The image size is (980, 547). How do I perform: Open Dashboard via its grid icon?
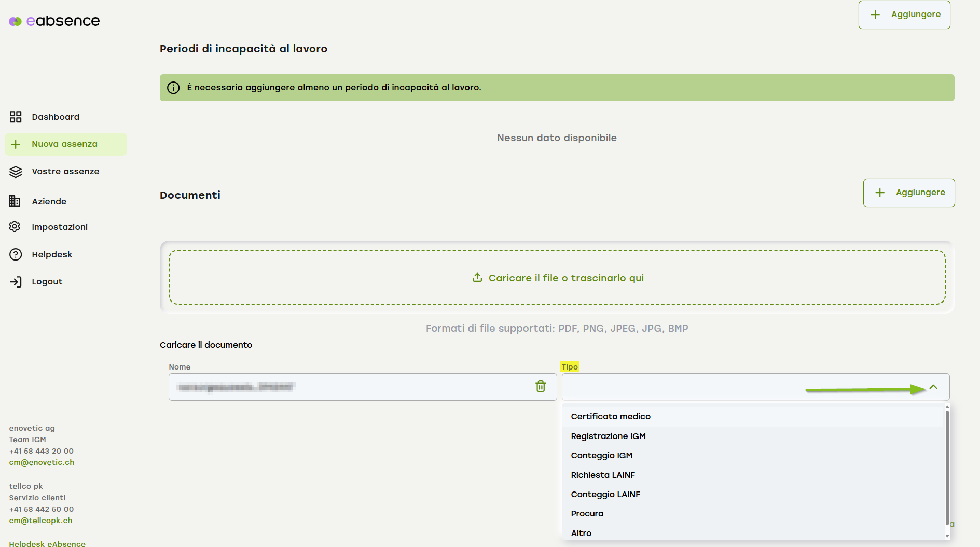16,117
